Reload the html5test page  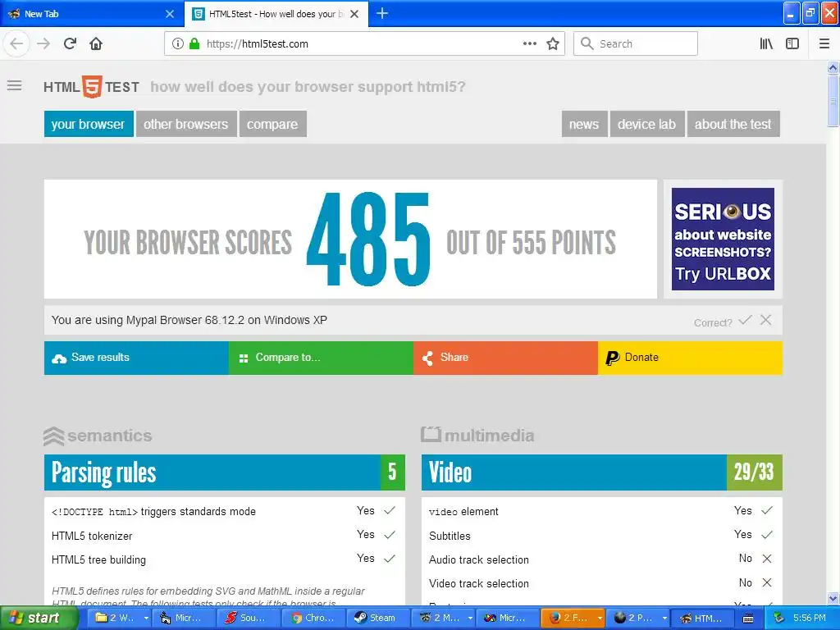(70, 44)
